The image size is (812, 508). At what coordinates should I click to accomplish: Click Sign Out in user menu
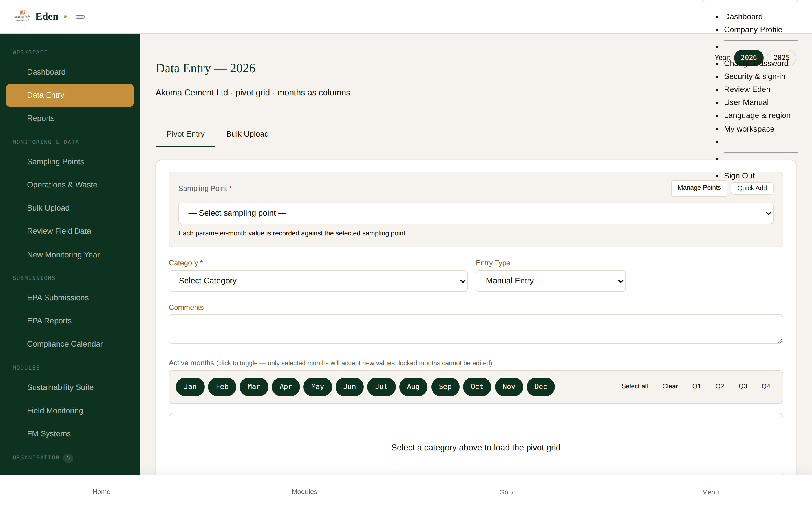(739, 176)
